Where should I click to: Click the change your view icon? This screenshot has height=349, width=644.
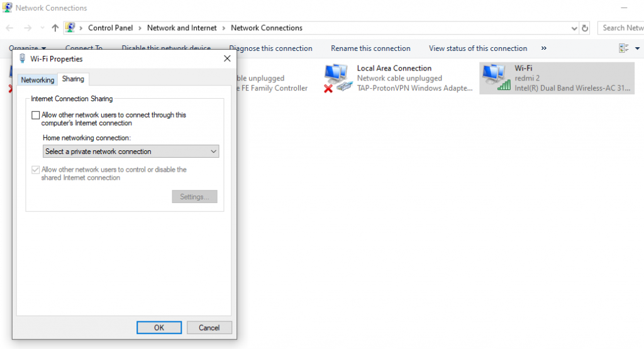pyautogui.click(x=624, y=48)
